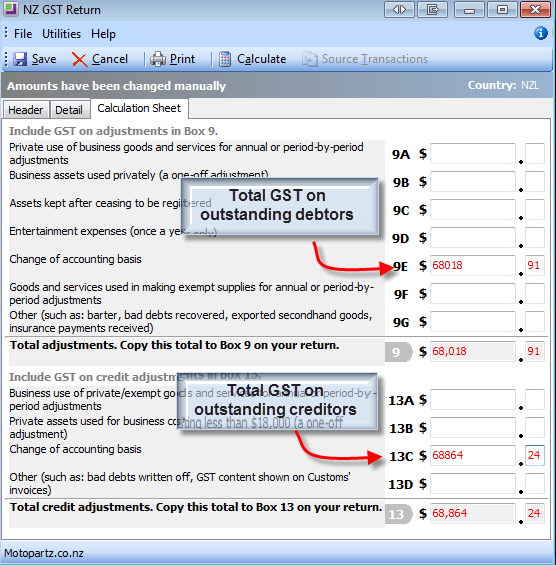Click the 13D dollars input field

[473, 484]
